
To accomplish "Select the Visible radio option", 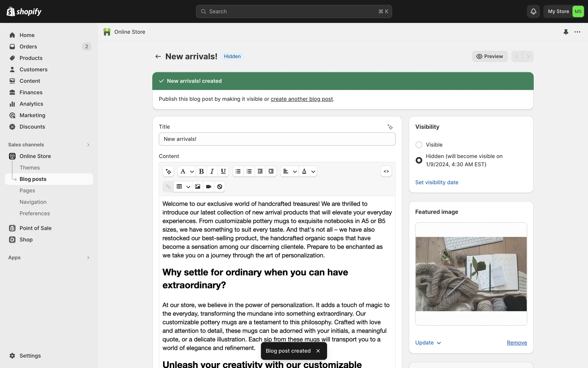I will point(419,145).
